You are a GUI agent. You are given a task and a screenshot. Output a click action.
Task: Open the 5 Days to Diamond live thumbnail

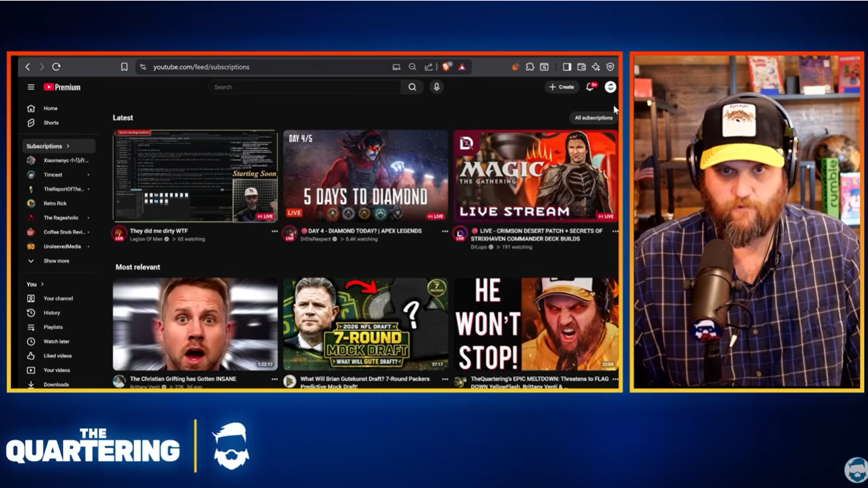tap(366, 176)
